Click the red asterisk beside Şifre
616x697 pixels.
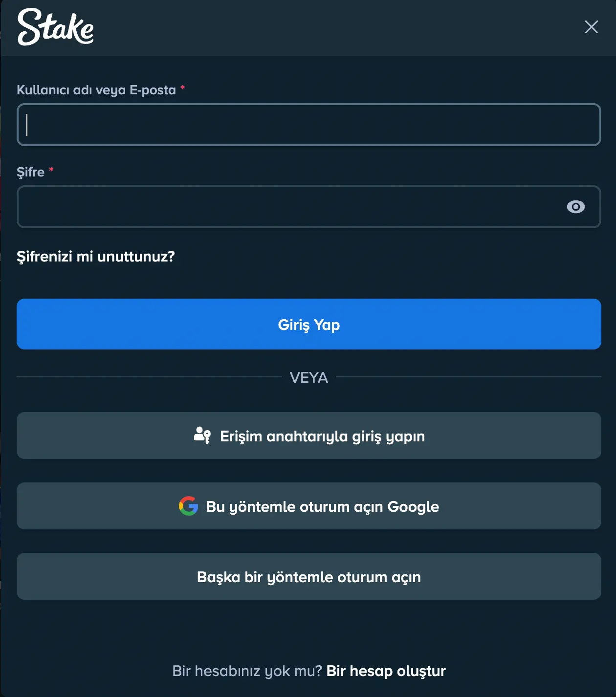(51, 170)
